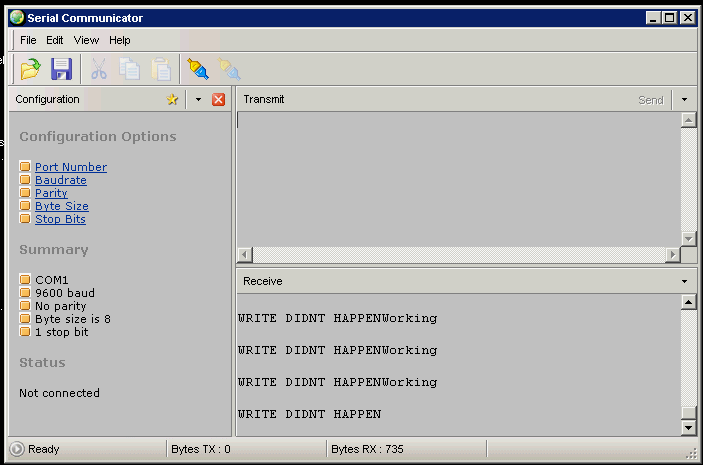Click the Cut scissors toolbar icon
This screenshot has width=703, height=465.
[99, 69]
